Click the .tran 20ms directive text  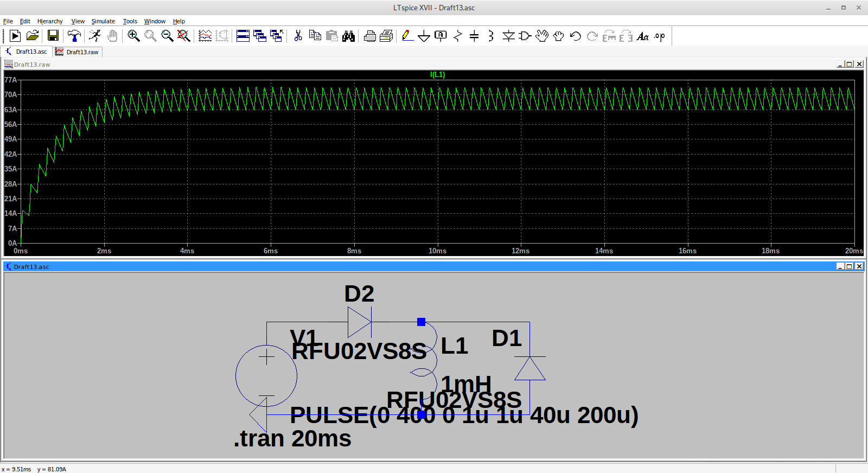click(x=292, y=439)
